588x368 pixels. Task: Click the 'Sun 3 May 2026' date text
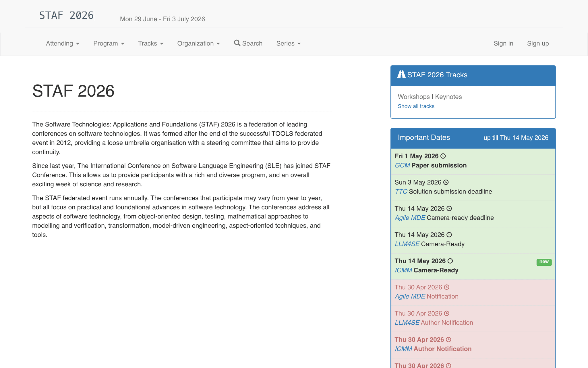point(418,182)
